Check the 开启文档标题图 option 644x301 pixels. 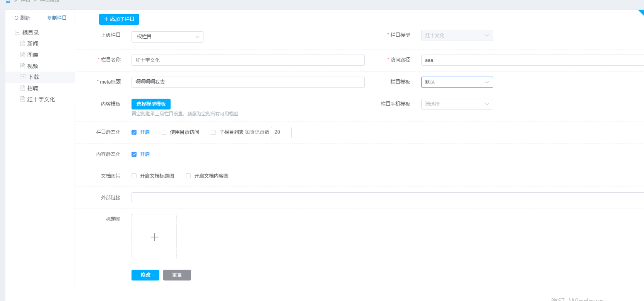click(x=134, y=176)
